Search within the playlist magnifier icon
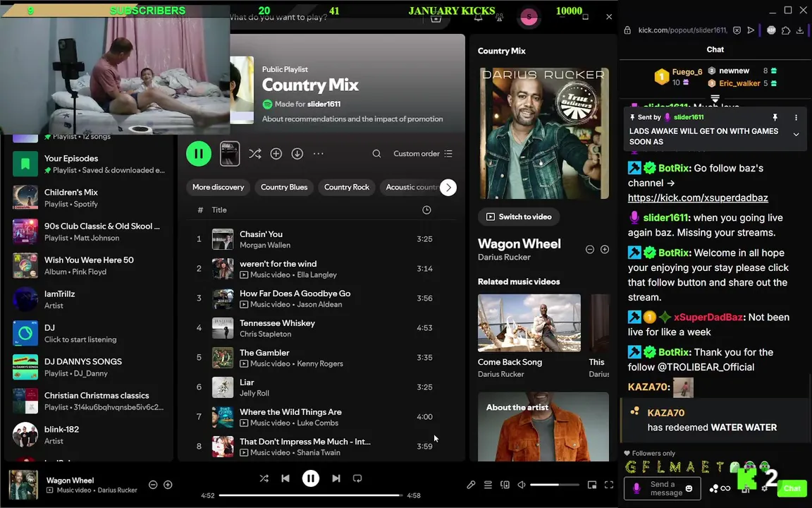This screenshot has height=508, width=812. [x=376, y=153]
